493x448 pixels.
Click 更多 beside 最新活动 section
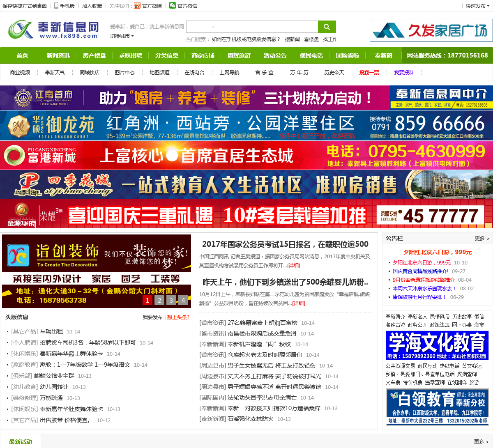click(481, 441)
